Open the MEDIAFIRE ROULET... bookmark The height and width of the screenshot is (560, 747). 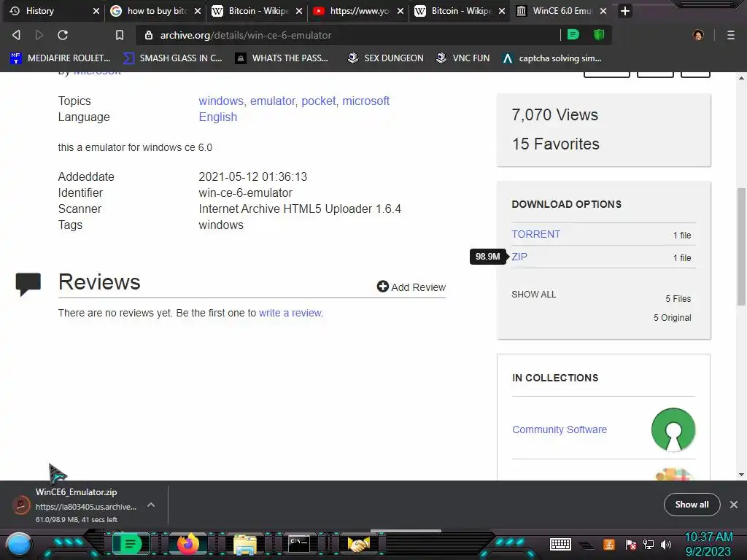pos(61,58)
